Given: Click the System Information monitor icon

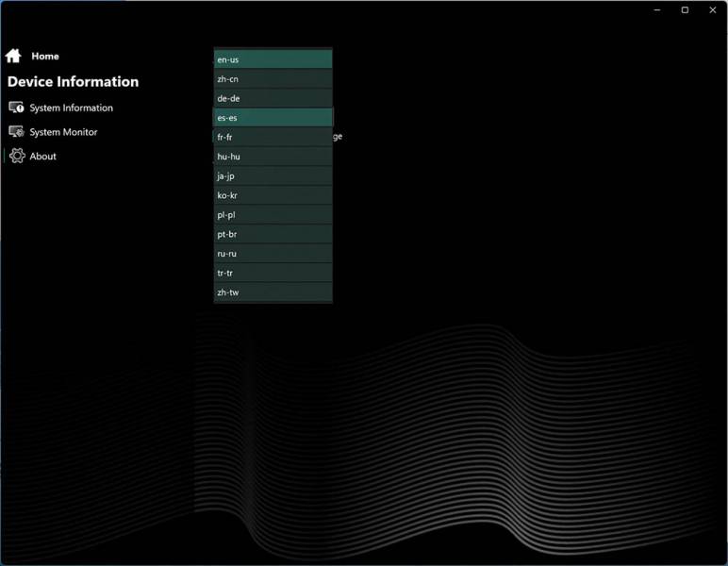Looking at the screenshot, I should [16, 108].
